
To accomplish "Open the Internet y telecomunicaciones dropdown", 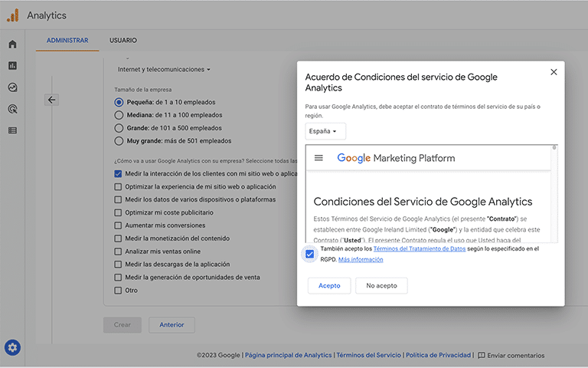I will pyautogui.click(x=164, y=70).
